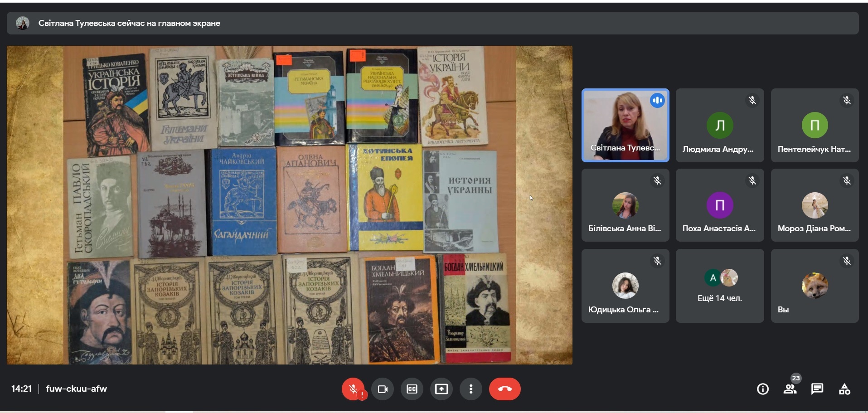Click the presenter avatar in the top banner
Viewport: 868px width, 413px height.
pyautogui.click(x=22, y=23)
